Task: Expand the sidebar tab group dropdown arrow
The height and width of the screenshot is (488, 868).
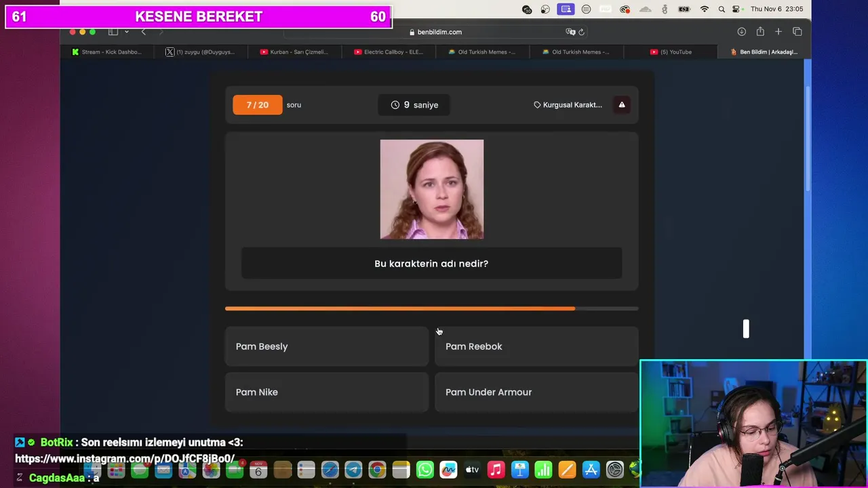Action: [126, 32]
